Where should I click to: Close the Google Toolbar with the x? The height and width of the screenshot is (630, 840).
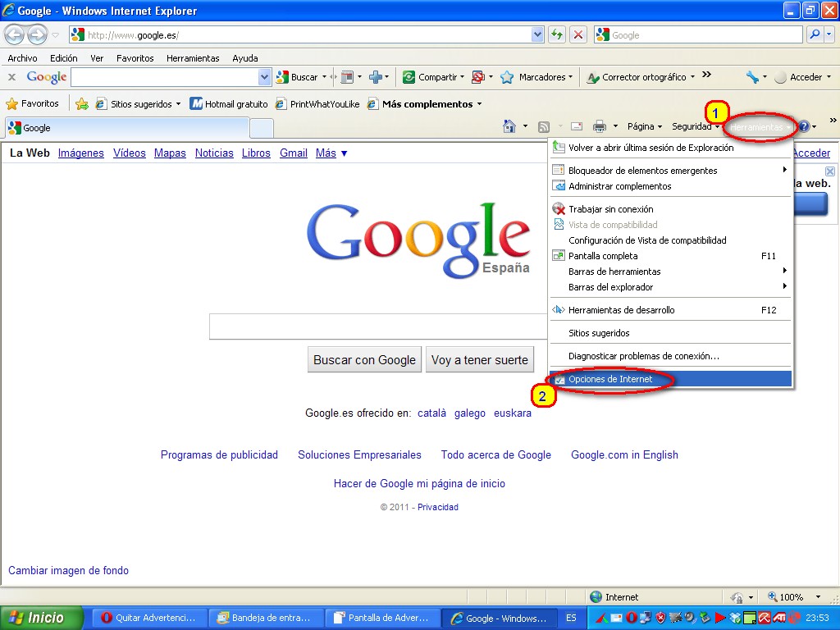coord(11,77)
